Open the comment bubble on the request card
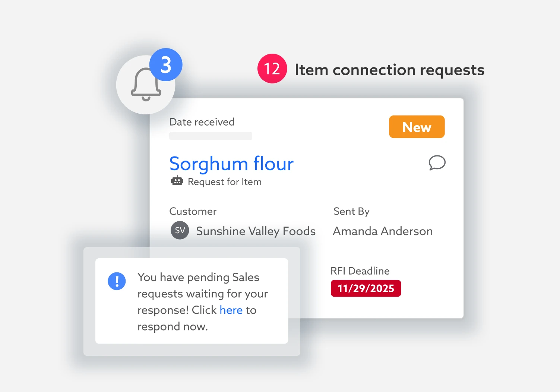Image resolution: width=560 pixels, height=392 pixels. pos(437,163)
